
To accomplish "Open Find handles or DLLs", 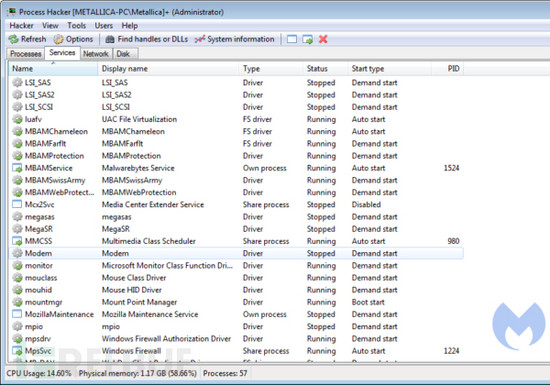I will click(147, 39).
